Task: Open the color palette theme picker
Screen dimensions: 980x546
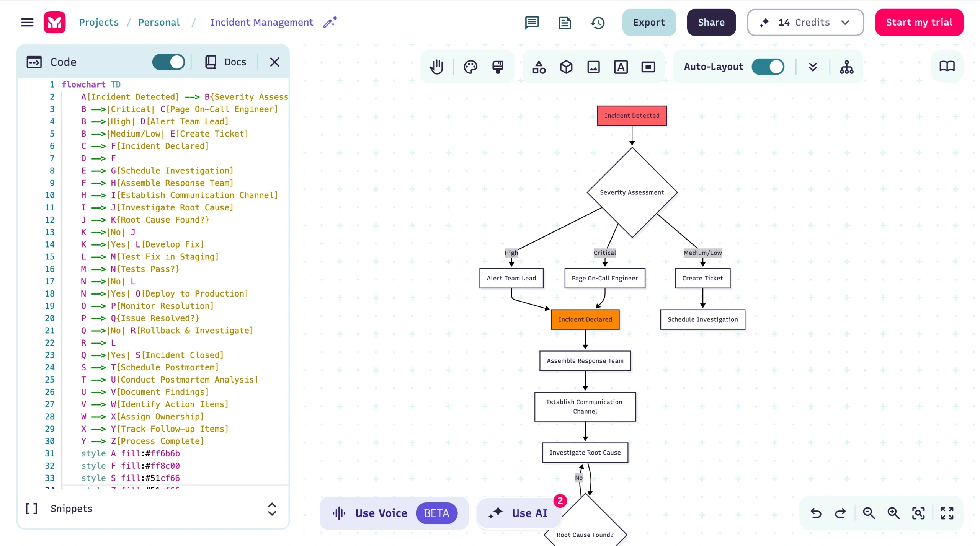Action: [470, 67]
